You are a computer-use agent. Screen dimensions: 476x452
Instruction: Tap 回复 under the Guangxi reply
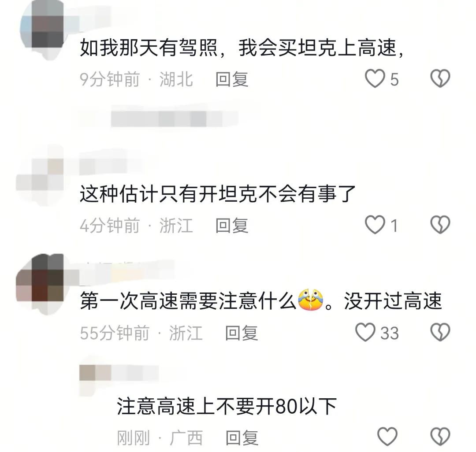pos(242,438)
